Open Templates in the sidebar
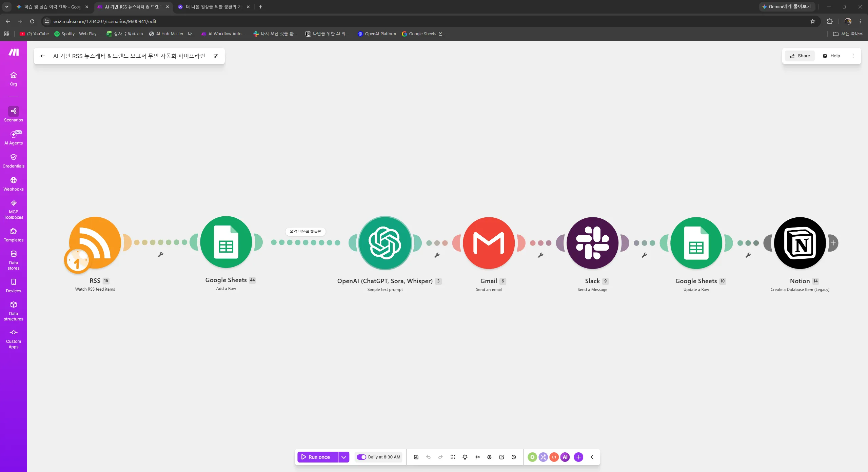The height and width of the screenshot is (472, 868). tap(14, 235)
